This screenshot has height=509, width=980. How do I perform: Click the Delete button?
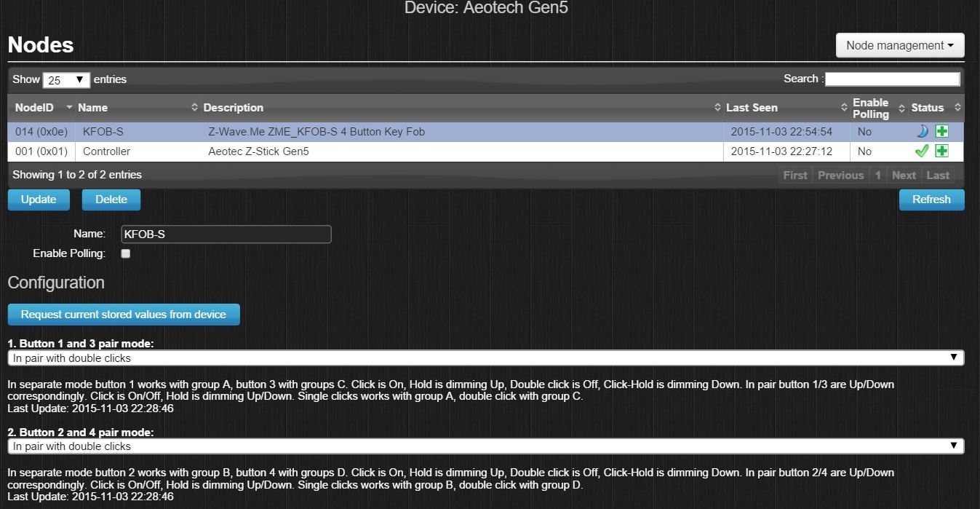pos(111,200)
